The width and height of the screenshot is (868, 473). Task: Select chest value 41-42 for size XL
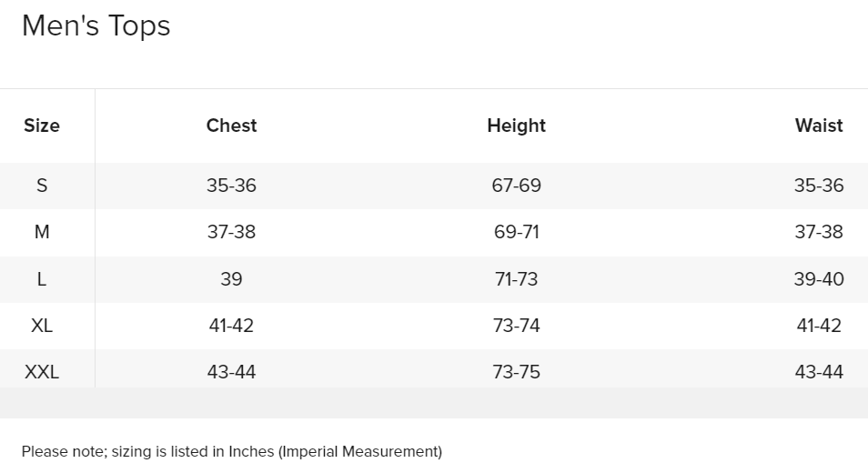[231, 326]
